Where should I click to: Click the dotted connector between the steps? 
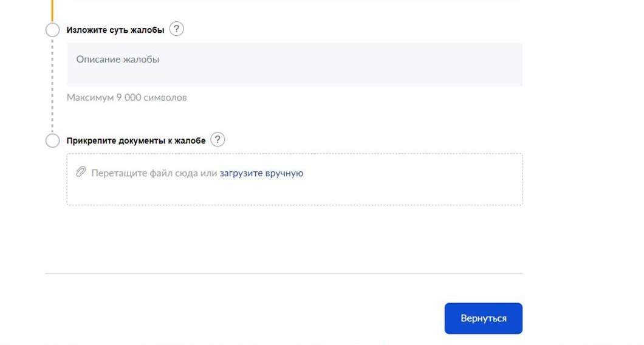coord(52,85)
